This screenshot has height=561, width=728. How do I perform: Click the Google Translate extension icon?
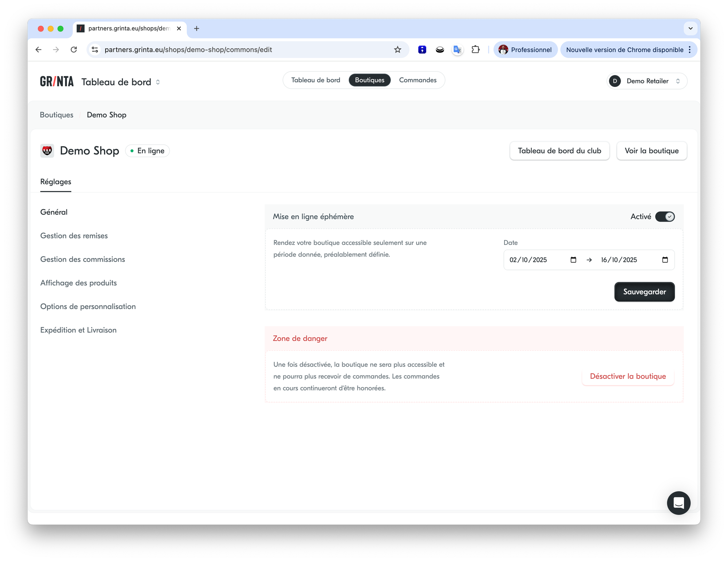tap(457, 50)
